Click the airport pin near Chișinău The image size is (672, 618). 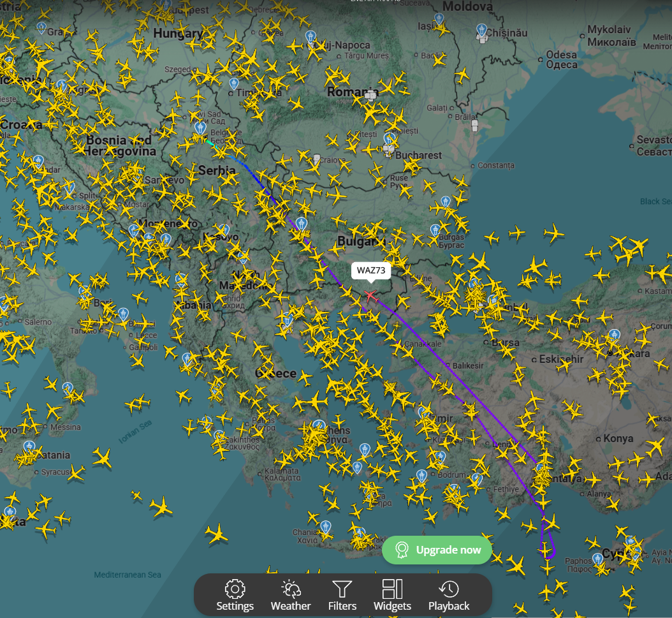pos(481,30)
